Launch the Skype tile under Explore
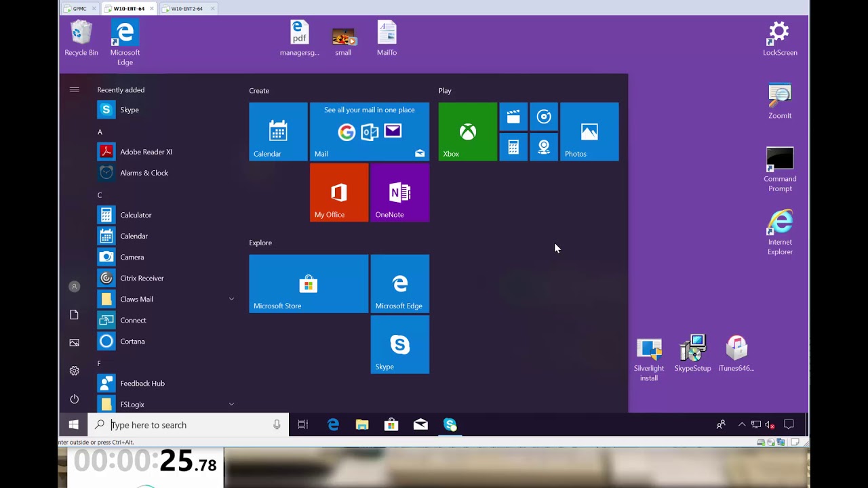Screen dimensions: 868x488 [x=400, y=344]
